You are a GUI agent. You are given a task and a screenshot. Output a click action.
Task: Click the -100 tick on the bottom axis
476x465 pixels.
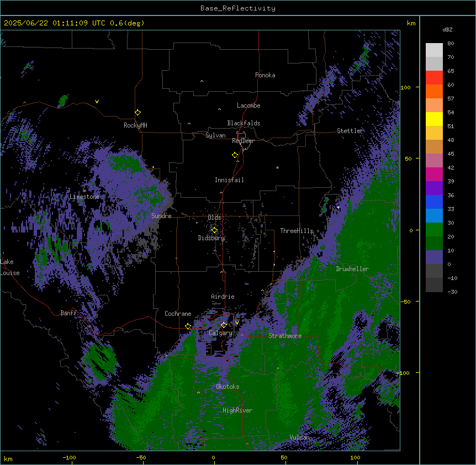[69, 457]
